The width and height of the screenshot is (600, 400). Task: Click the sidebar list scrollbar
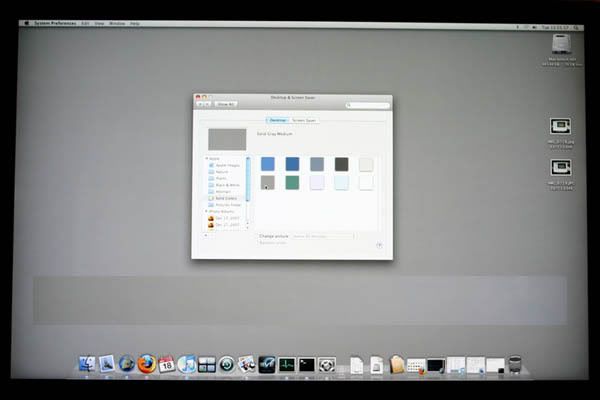tap(248, 179)
